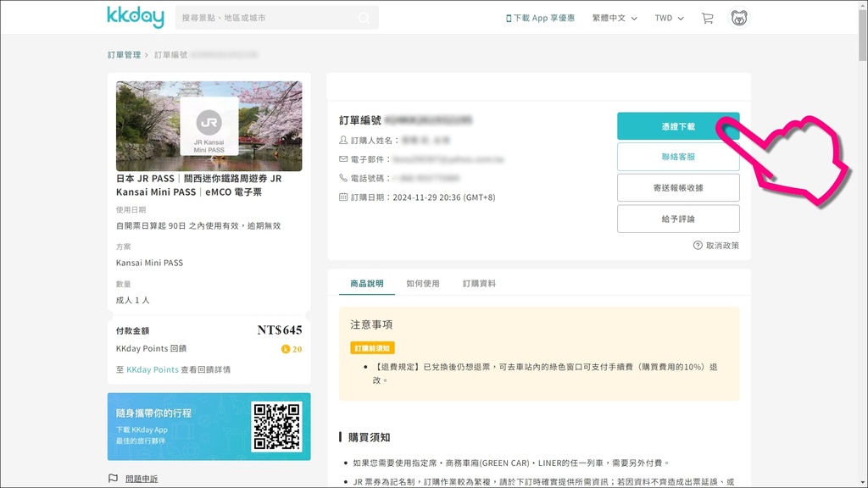Click the 方案 label

[124, 247]
